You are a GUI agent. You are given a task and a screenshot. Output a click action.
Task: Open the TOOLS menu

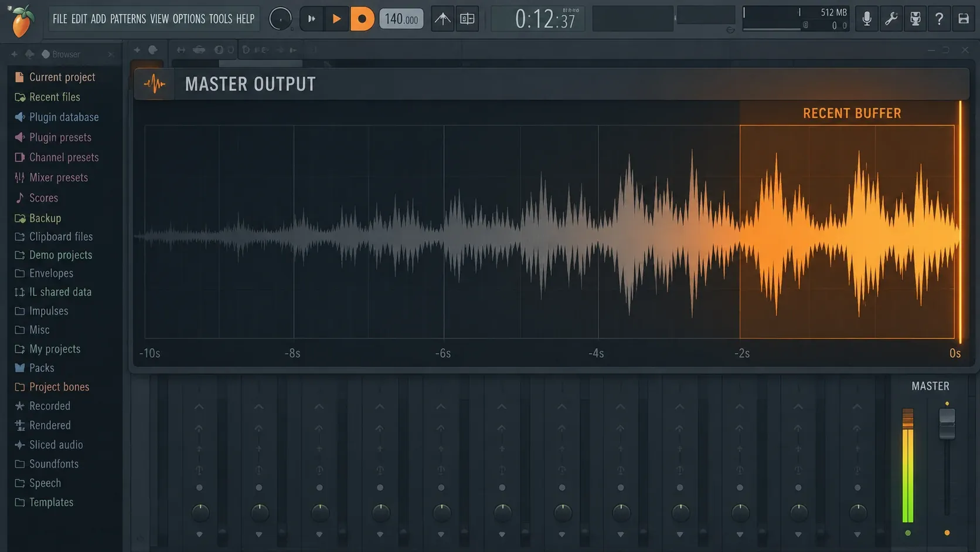pos(220,19)
